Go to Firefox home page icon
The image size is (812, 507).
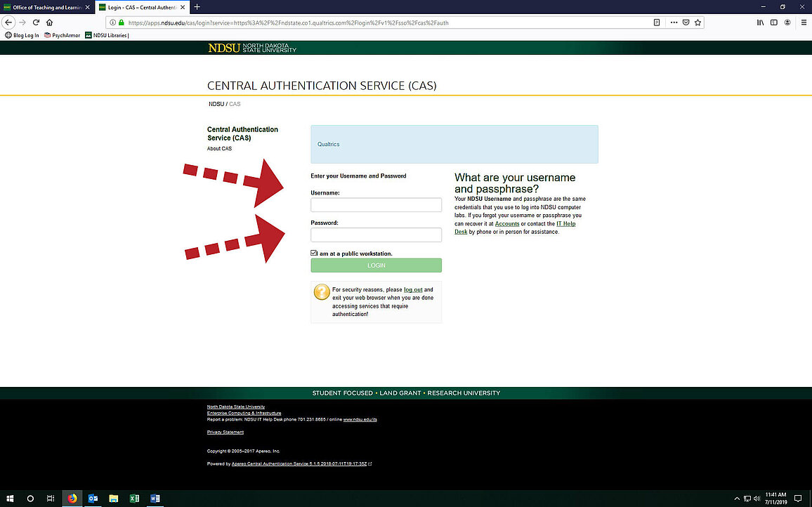pos(49,22)
